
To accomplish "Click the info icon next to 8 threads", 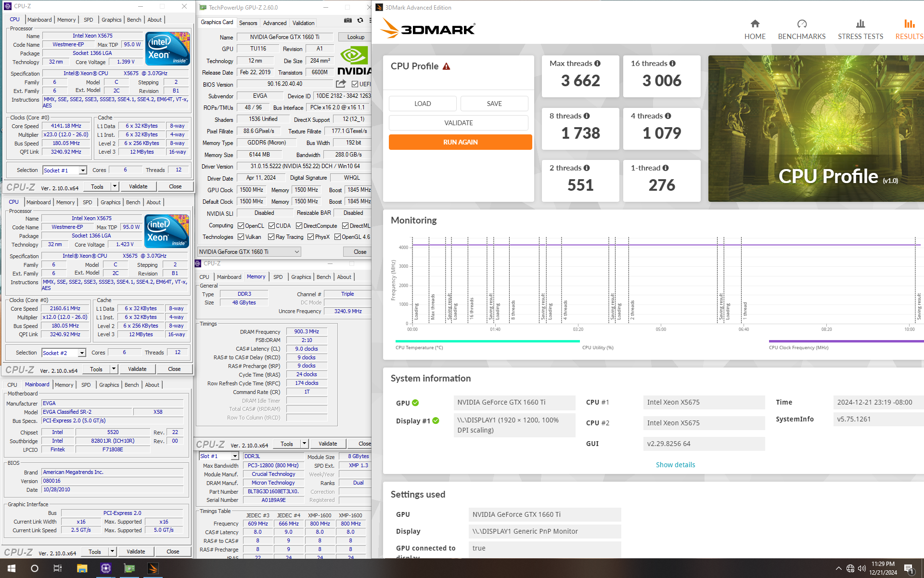I will pos(587,116).
